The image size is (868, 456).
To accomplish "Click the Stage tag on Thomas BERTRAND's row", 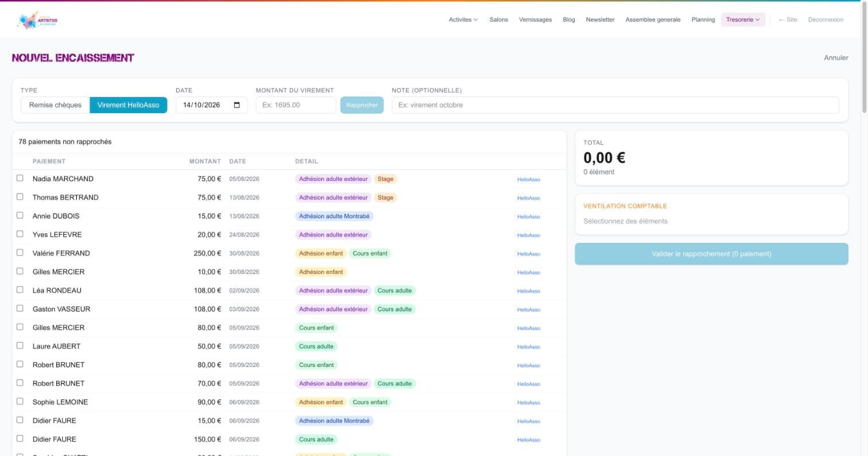I will tap(385, 198).
